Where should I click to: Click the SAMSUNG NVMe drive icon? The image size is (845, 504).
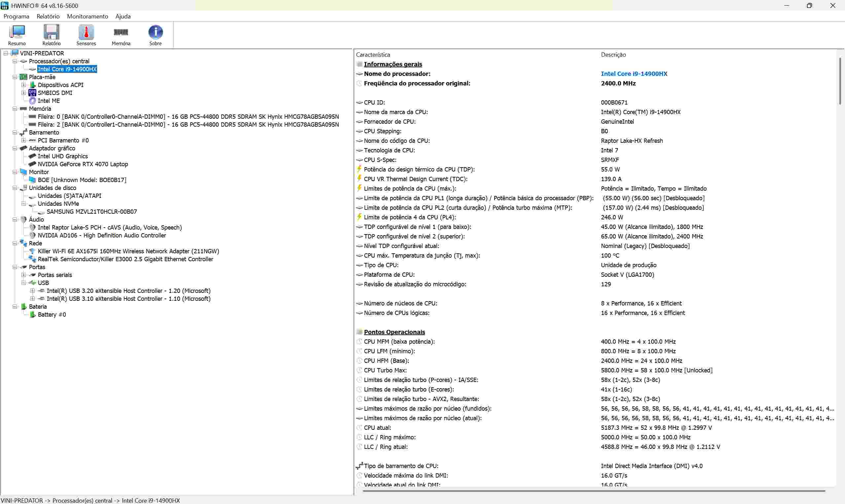41,212
